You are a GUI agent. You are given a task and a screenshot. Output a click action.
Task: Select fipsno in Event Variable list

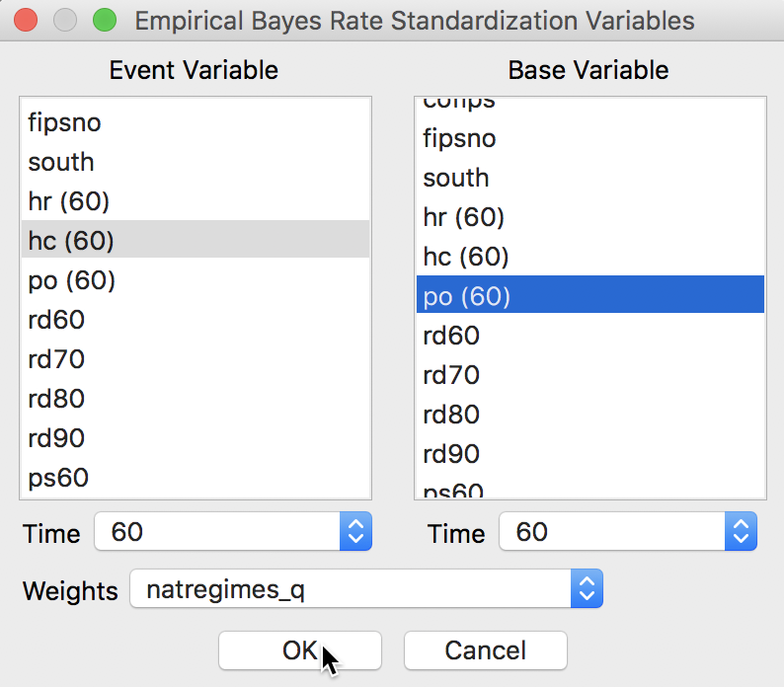[196, 122]
